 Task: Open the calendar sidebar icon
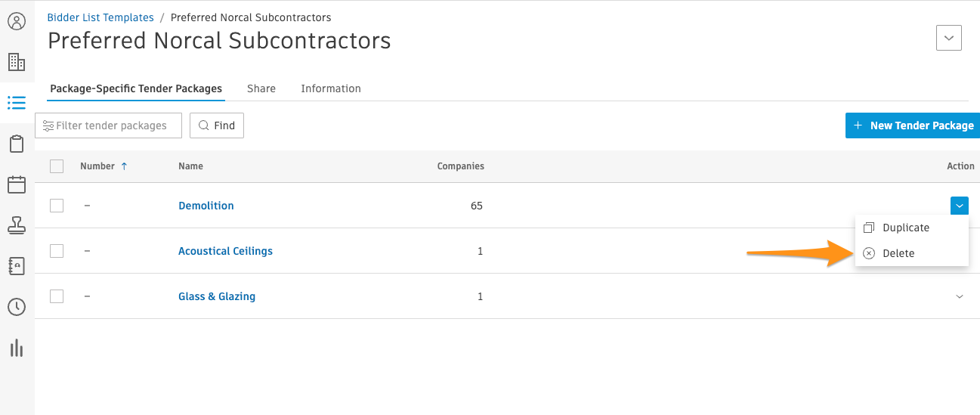(x=17, y=184)
